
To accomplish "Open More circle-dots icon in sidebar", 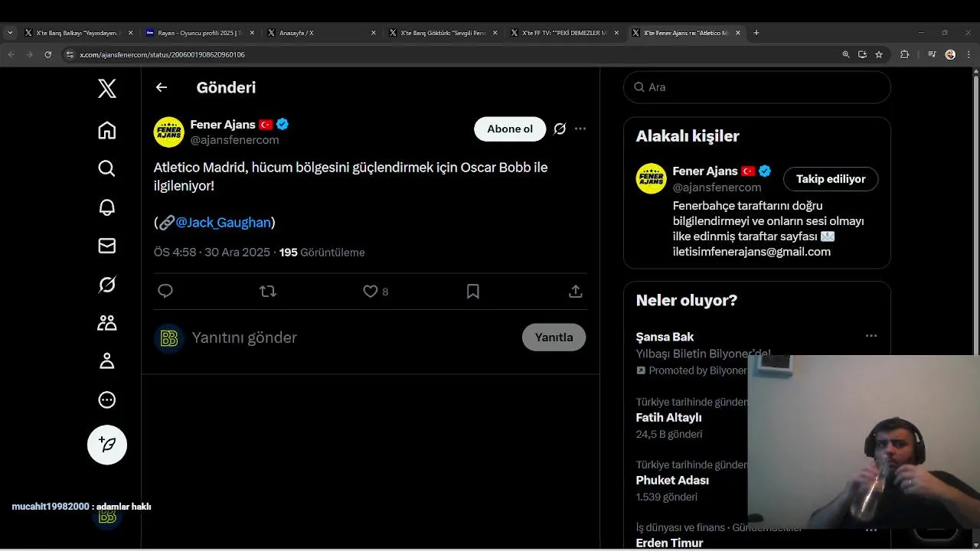I will pyautogui.click(x=107, y=399).
